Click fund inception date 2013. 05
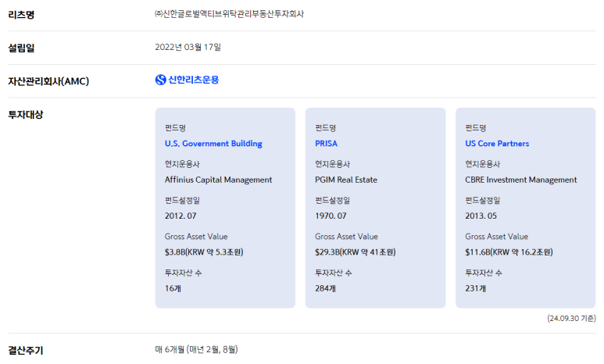 (x=481, y=216)
